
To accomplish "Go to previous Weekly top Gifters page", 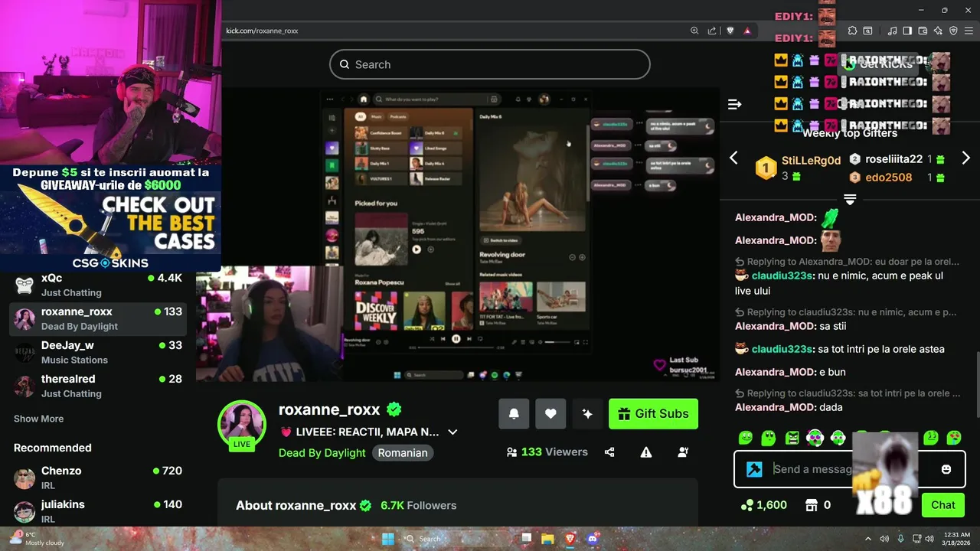I will pyautogui.click(x=733, y=158).
